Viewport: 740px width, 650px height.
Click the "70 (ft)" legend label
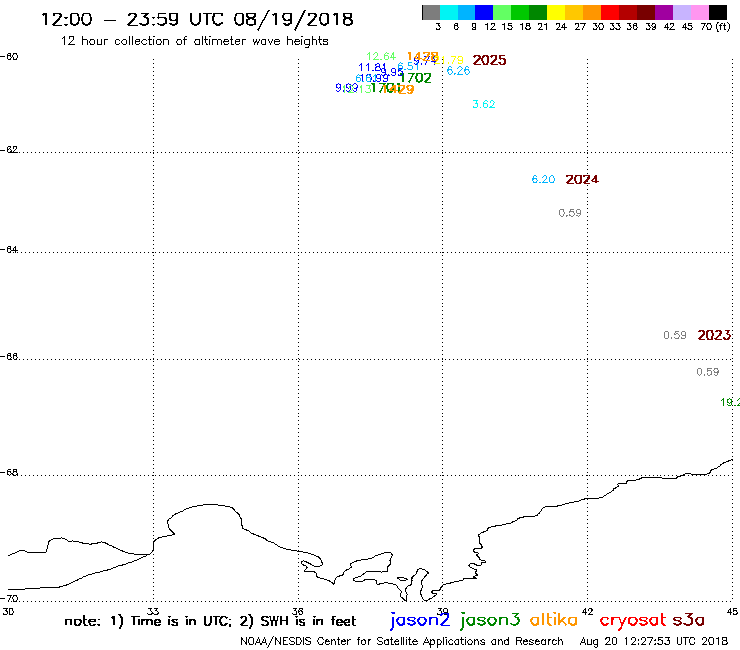(715, 27)
